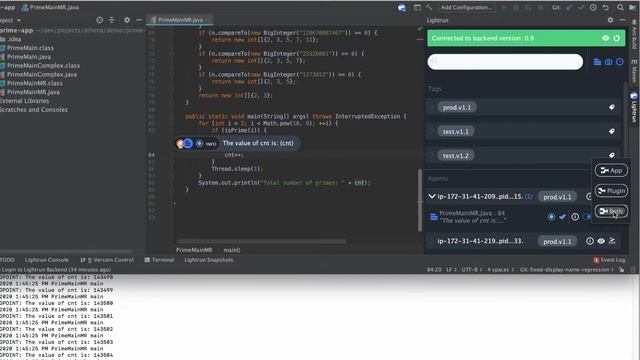Choose App in the pipe popup
The height and width of the screenshot is (360, 640).
611,170
